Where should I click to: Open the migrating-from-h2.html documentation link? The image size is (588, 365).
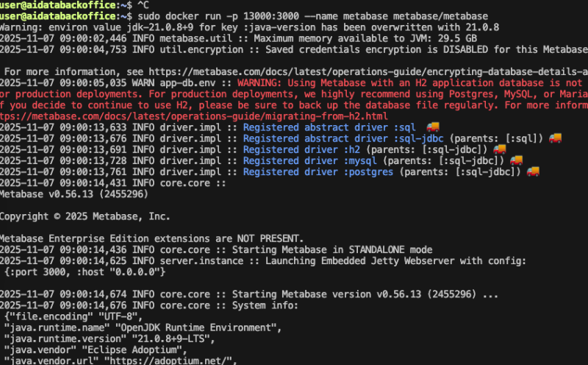(194, 116)
